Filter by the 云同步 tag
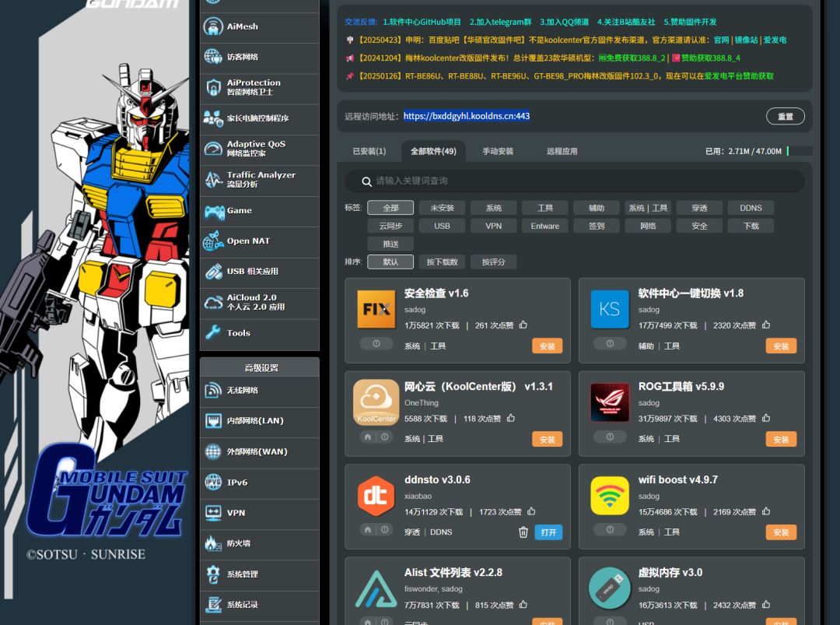 (x=390, y=226)
